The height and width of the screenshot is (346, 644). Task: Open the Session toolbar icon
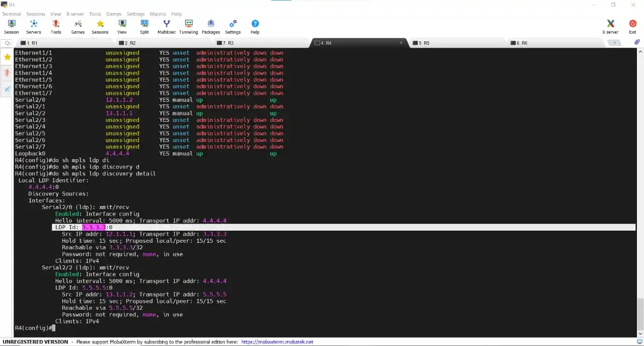[11, 27]
